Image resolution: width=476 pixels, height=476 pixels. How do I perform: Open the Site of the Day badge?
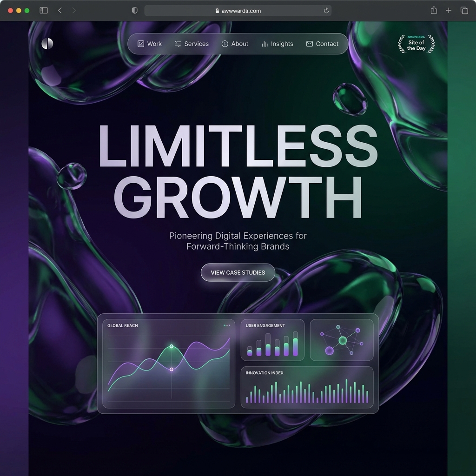coord(416,44)
